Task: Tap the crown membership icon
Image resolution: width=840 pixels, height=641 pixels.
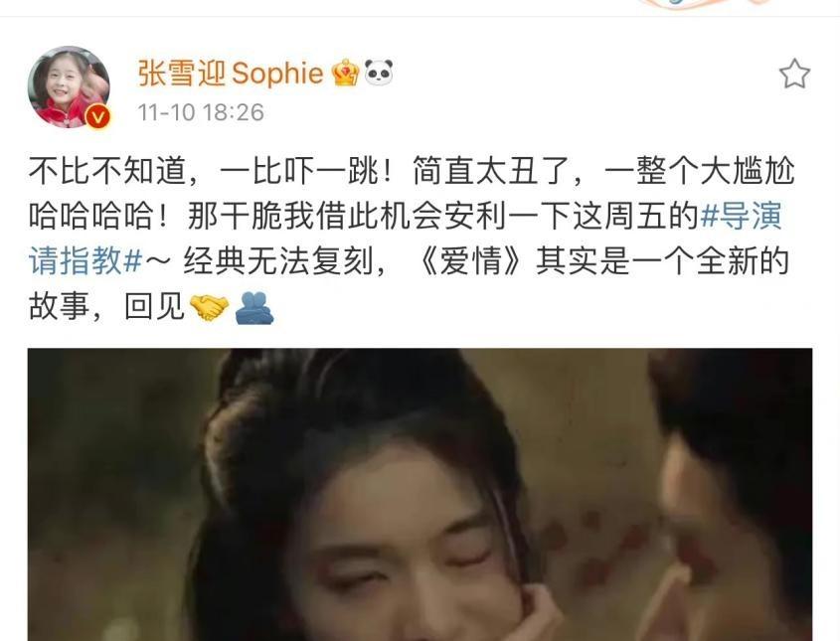Action: coord(346,73)
